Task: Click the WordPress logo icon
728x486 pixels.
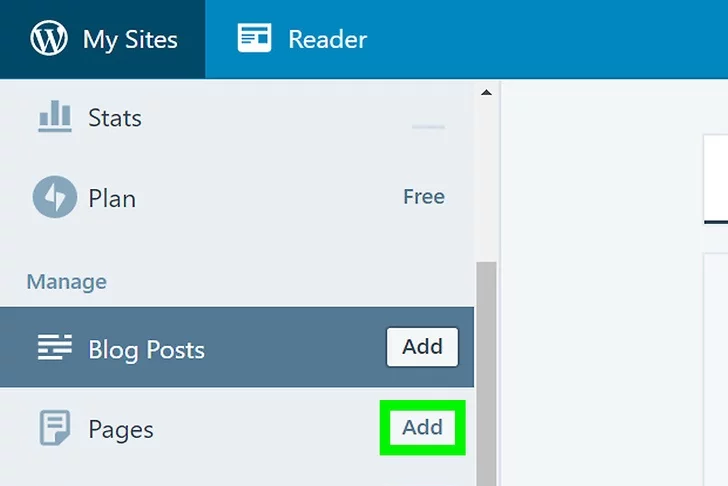Action: [49, 39]
